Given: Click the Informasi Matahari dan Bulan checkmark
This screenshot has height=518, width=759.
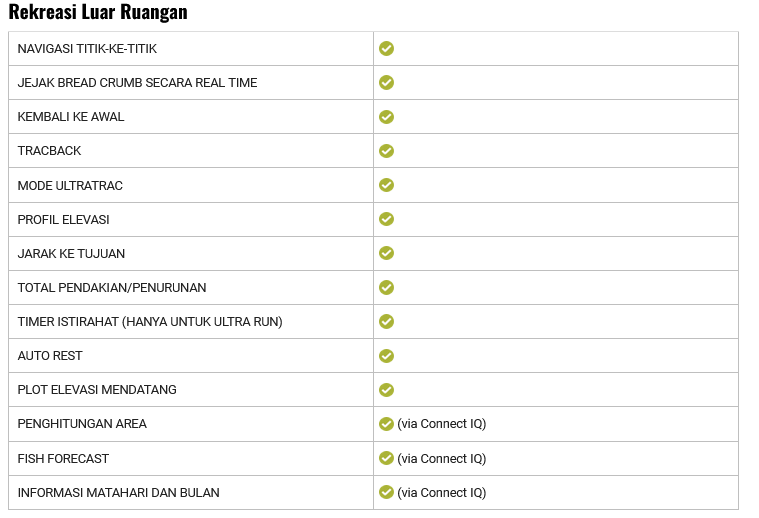Looking at the screenshot, I should point(386,492).
